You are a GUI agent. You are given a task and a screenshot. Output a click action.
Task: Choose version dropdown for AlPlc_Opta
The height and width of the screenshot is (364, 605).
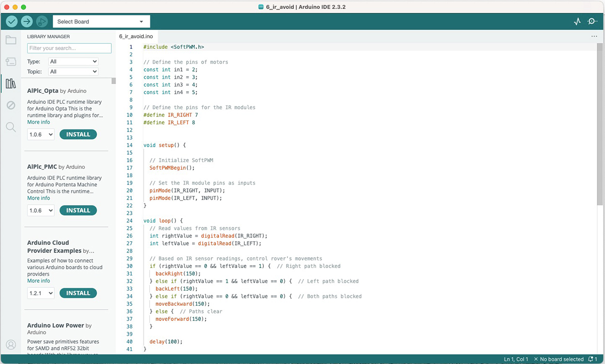pyautogui.click(x=41, y=135)
